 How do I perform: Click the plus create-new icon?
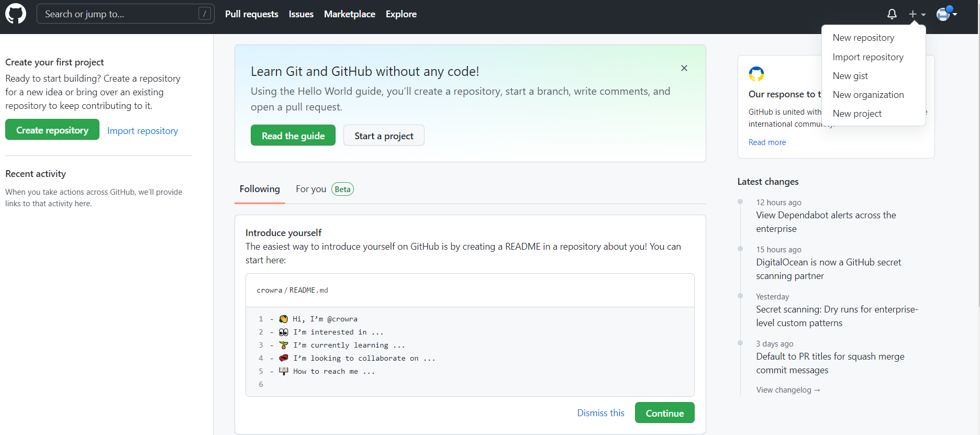[x=913, y=14]
